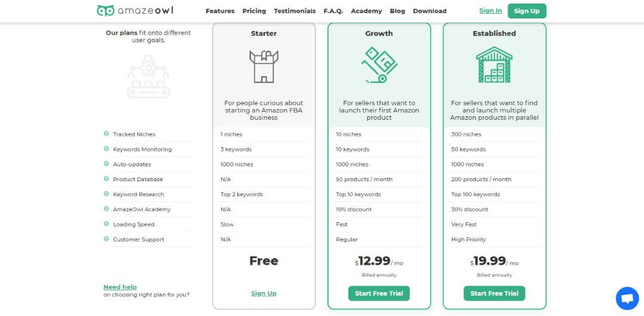This screenshot has width=644, height=316.
Task: Select the Established plan warehouse icon
Action: point(494,64)
